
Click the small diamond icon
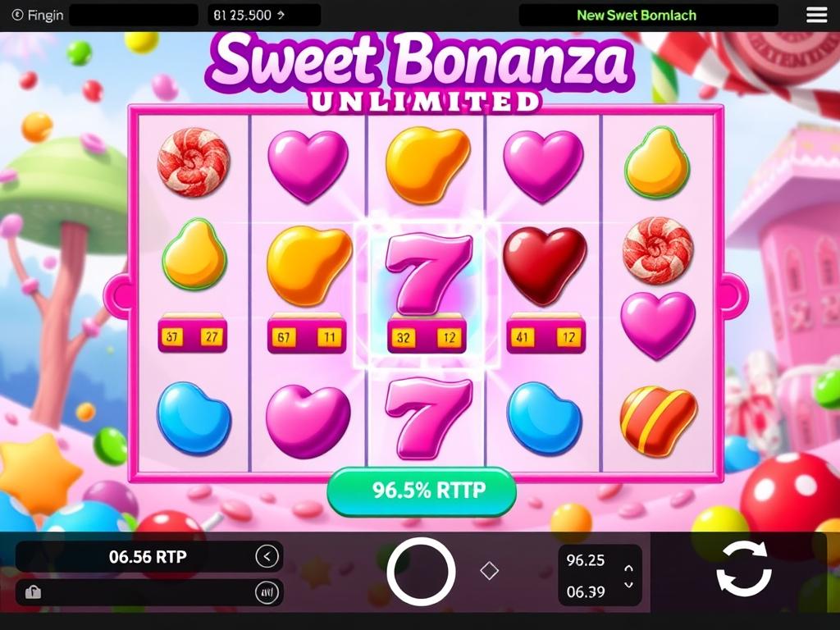coord(489,571)
